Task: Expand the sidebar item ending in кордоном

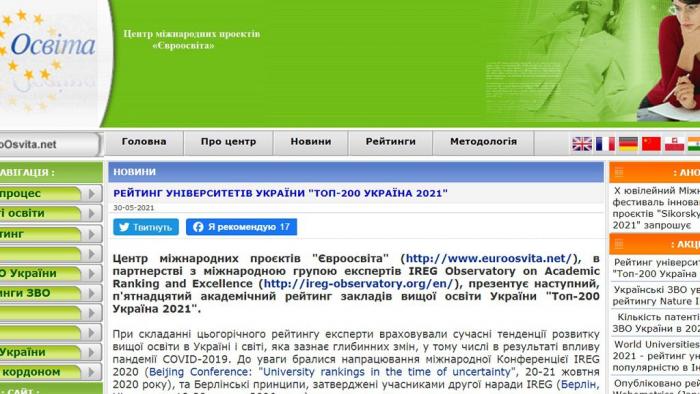Action: [x=51, y=372]
